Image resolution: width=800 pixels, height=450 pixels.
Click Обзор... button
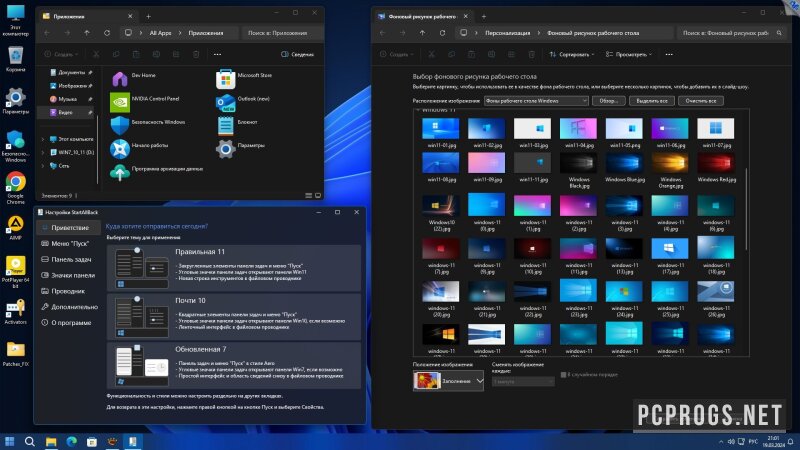point(608,101)
